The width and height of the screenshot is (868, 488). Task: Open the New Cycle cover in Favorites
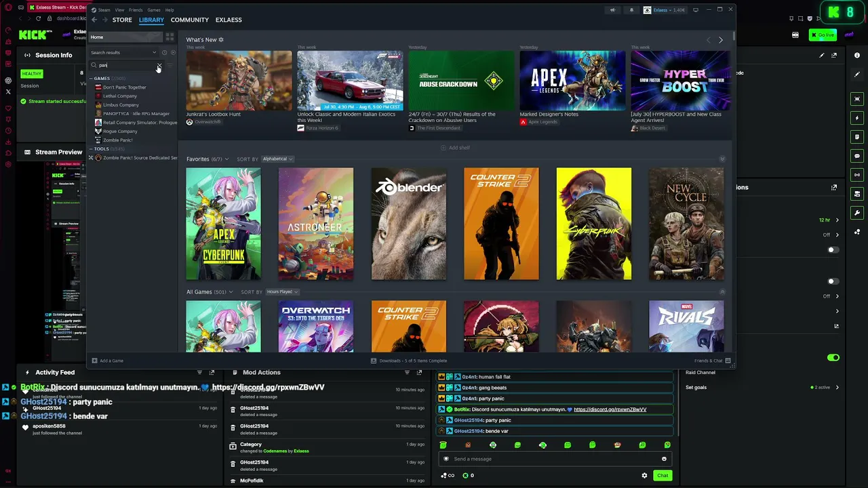tap(686, 224)
